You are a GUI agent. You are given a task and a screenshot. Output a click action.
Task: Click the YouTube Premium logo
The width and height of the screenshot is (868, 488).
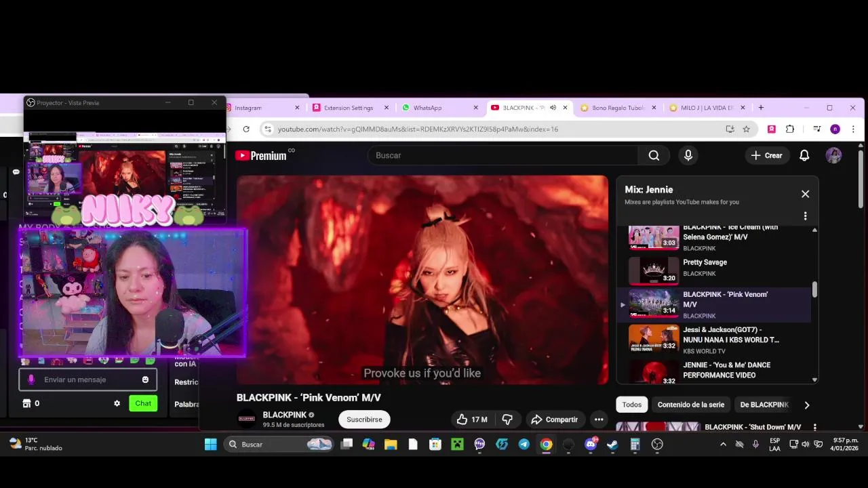[x=261, y=155]
